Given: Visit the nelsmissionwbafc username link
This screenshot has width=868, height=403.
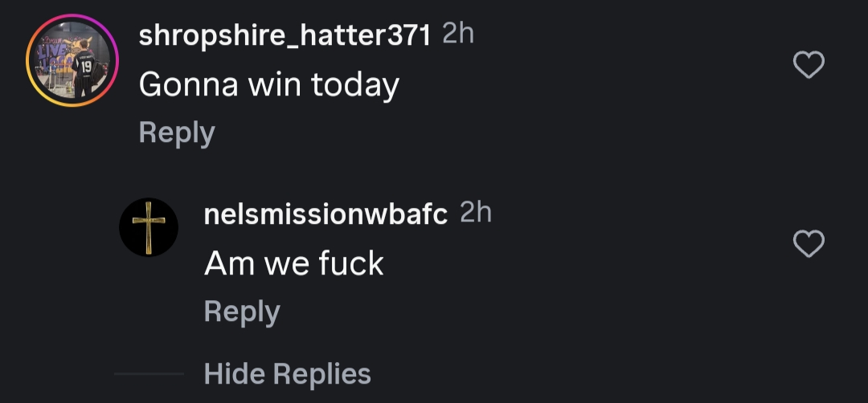Looking at the screenshot, I should click(x=325, y=214).
